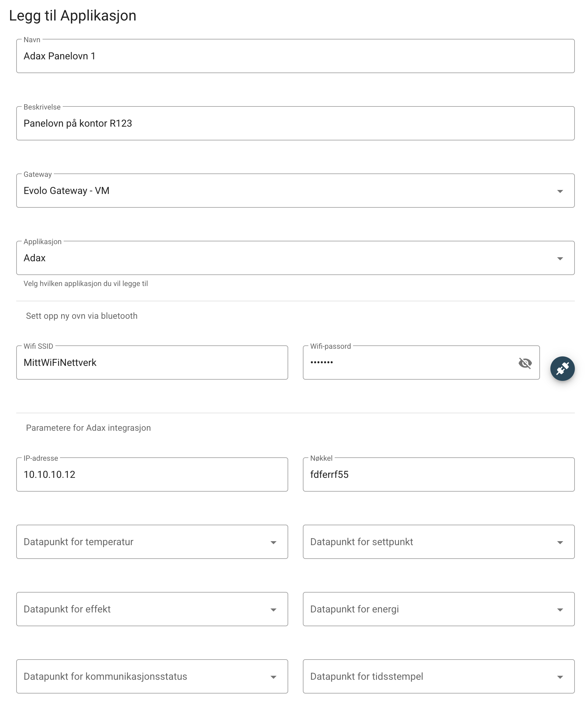Screen dimensions: 588x703
Task: Focus the Wifi SSID input field
Action: 152,363
